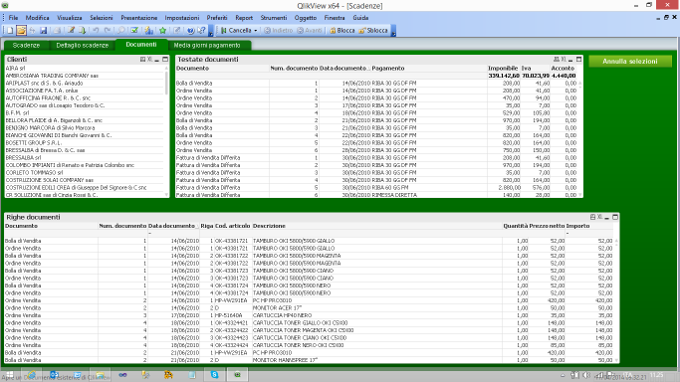
Task: Open the Presentazione menu
Action: [139, 18]
